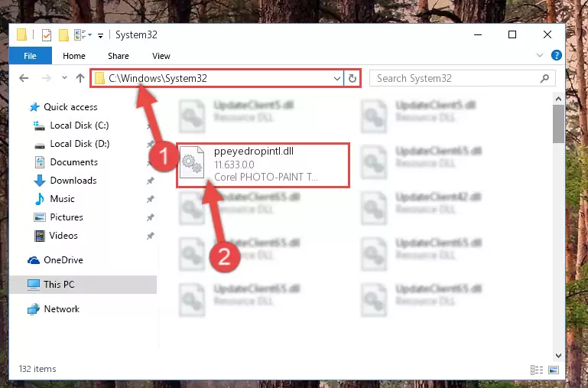The width and height of the screenshot is (588, 388).
Task: Unpin Music using its pin icon
Action: coord(151,199)
